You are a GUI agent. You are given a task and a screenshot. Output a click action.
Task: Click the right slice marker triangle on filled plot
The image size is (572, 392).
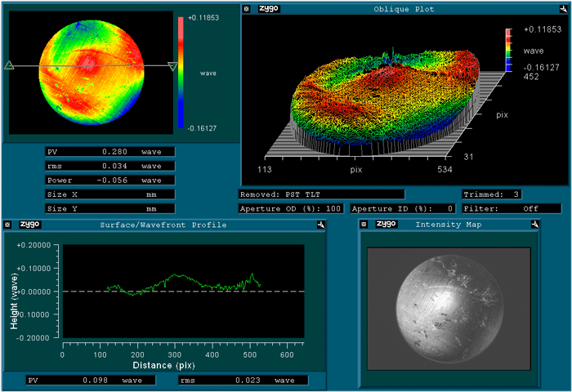pyautogui.click(x=172, y=66)
